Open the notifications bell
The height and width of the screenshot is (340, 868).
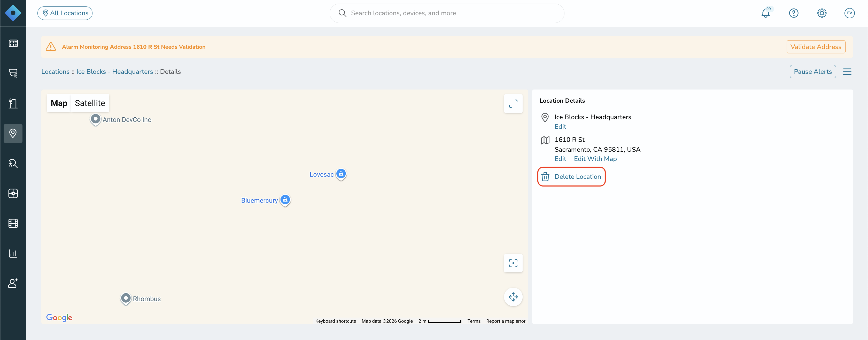(x=766, y=13)
